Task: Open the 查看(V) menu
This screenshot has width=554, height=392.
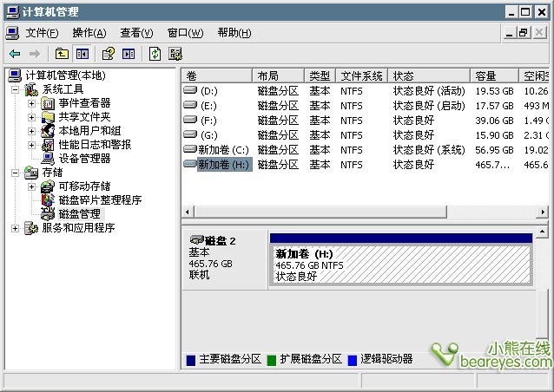Action: (136, 33)
